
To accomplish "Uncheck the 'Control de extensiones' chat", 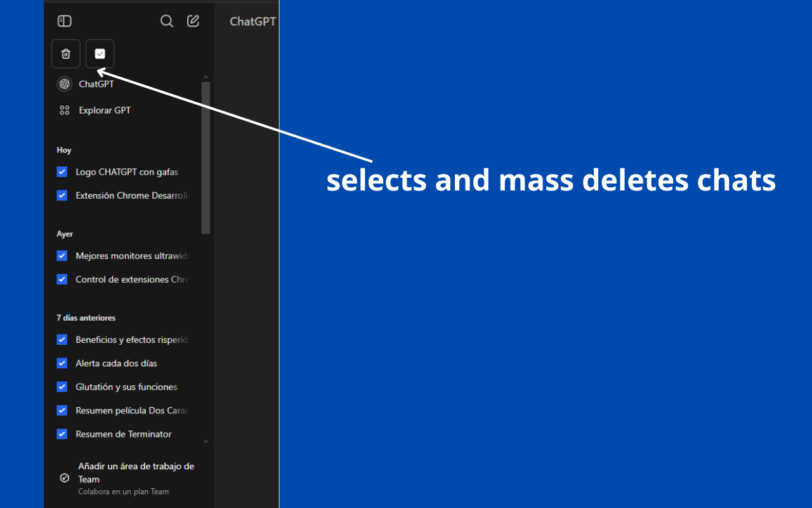I will (x=62, y=279).
